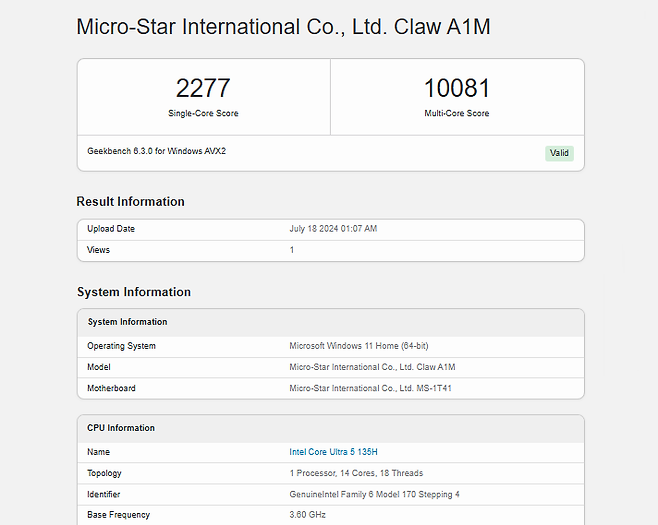Select the Single-Core Score label
Screen dimensions: 658x525
point(203,114)
